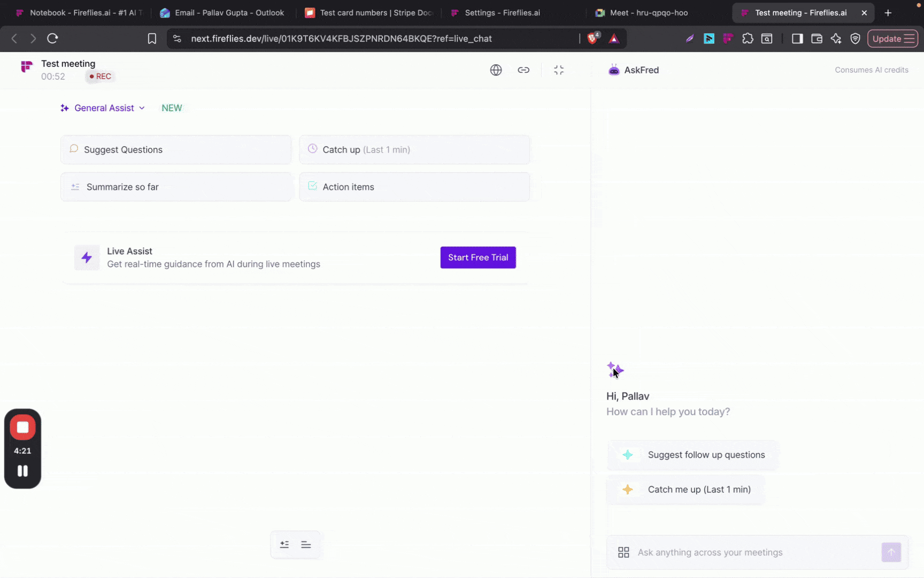Screen dimensions: 924x578
Task: Open the browser hamburger menu
Action: [909, 39]
